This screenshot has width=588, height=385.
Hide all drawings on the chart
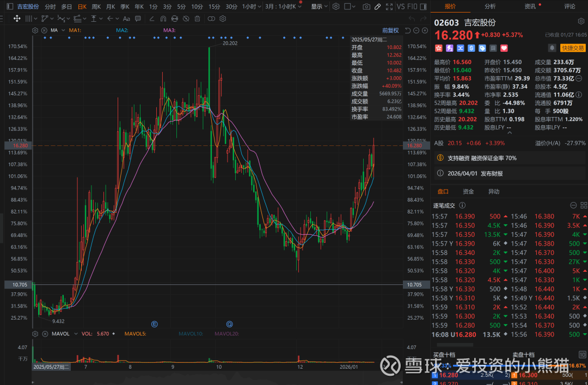tap(186, 19)
